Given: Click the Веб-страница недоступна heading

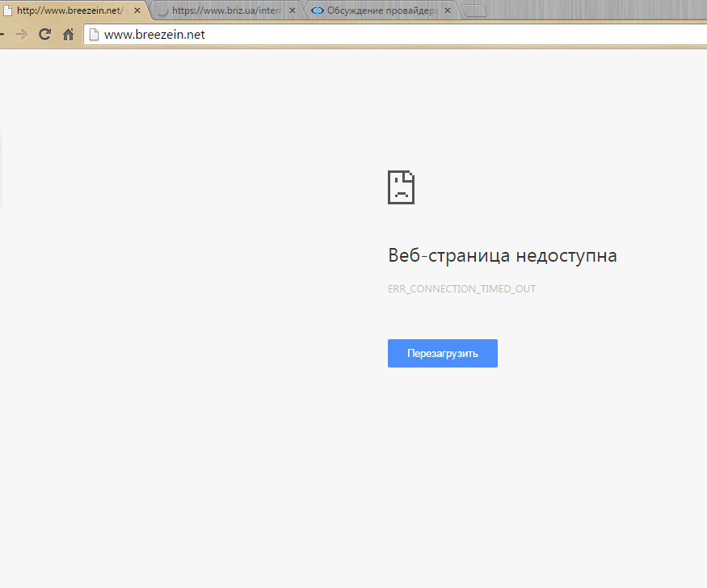Looking at the screenshot, I should [502, 255].
